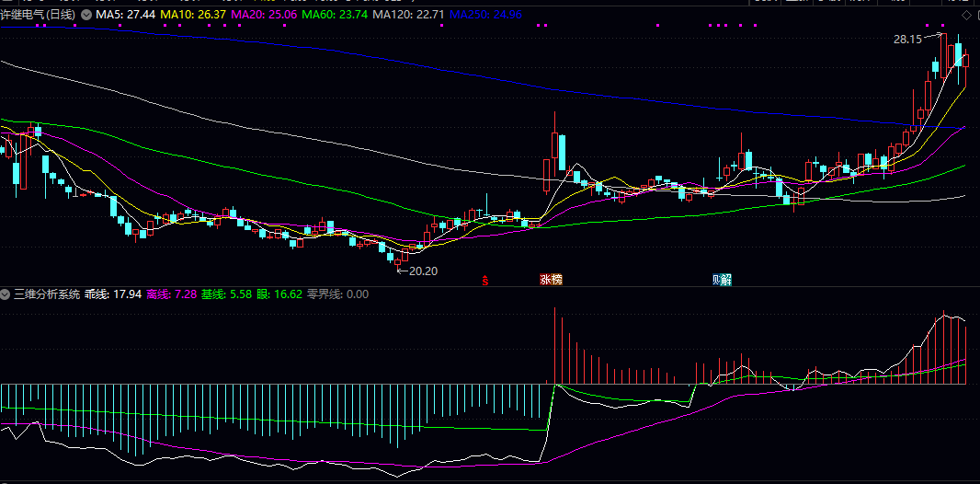Click the diamond icon at top right
The height and width of the screenshot is (484, 980).
965,15
